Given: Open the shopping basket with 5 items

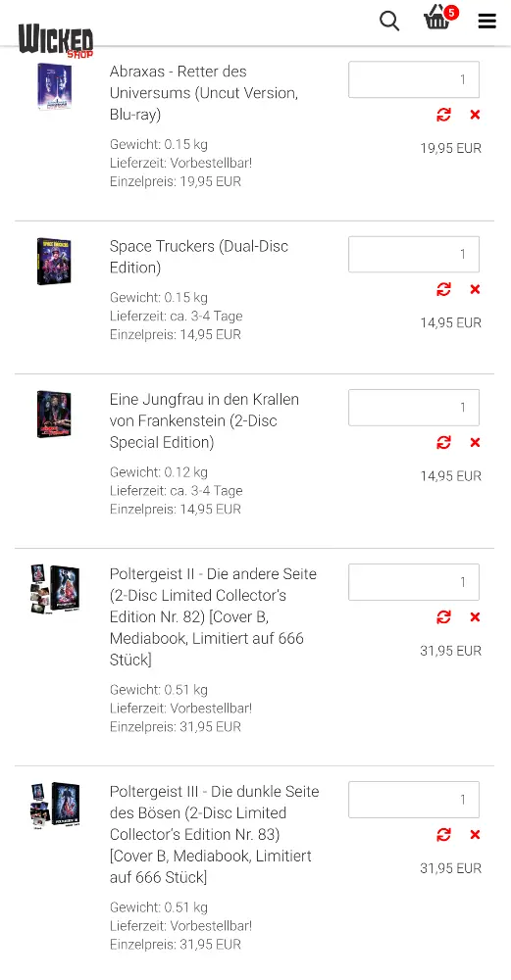Looking at the screenshot, I should [x=439, y=18].
